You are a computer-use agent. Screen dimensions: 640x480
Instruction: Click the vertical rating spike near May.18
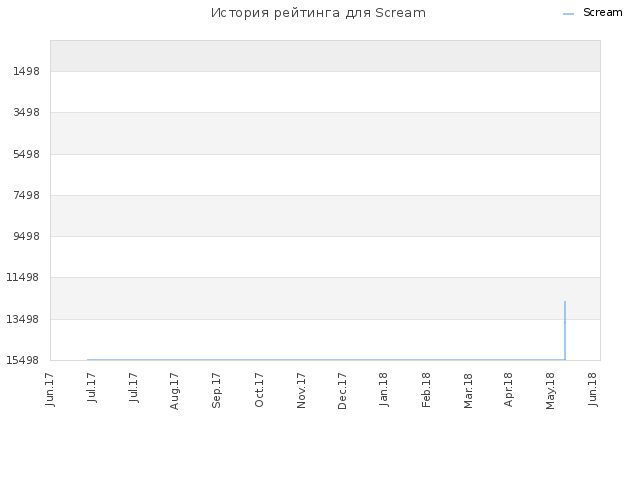click(x=565, y=331)
